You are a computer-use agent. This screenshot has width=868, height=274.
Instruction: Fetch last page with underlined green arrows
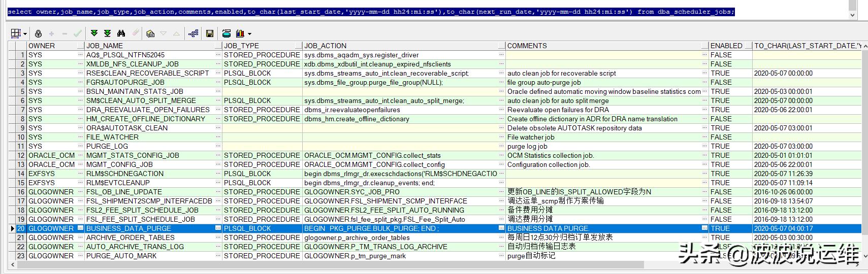click(x=107, y=33)
